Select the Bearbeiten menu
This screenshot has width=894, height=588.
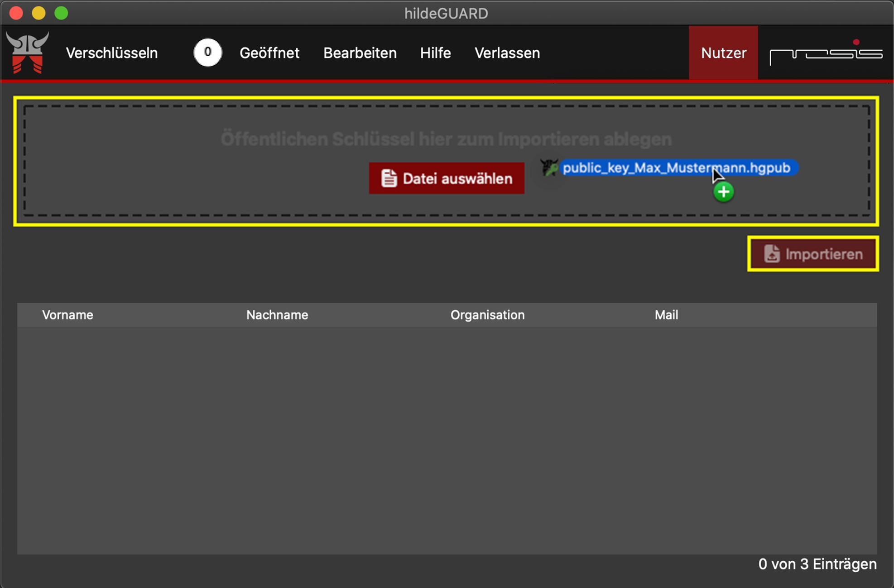pos(360,53)
